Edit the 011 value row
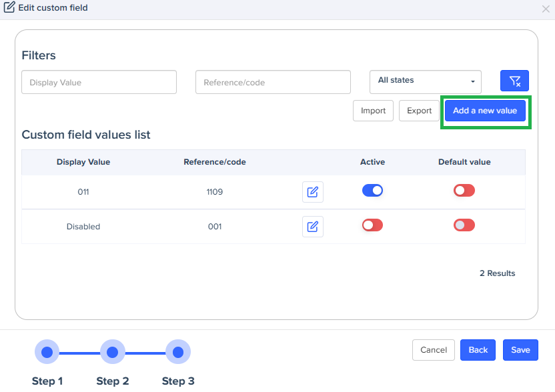The image size is (555, 392). point(312,192)
